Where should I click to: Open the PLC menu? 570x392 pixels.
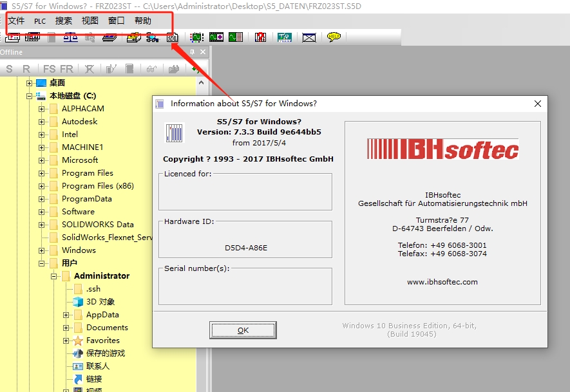[x=40, y=21]
